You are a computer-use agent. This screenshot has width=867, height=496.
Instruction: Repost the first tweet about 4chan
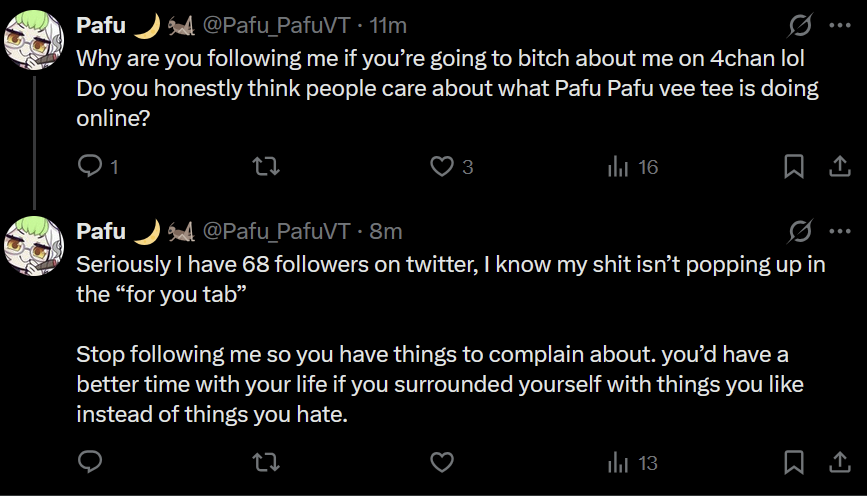tap(266, 167)
